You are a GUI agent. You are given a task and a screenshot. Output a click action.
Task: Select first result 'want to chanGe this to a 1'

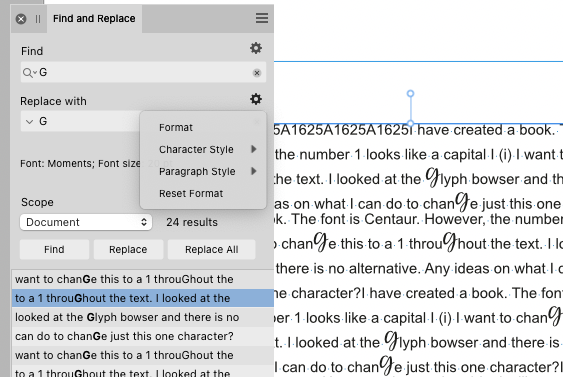pos(143,279)
